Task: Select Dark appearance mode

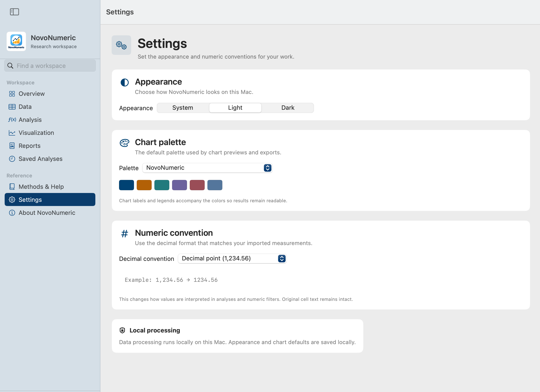Action: pyautogui.click(x=288, y=108)
